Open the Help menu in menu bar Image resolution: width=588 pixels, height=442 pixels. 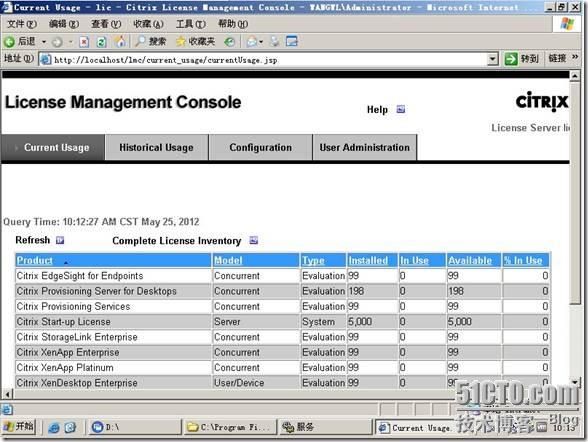(233, 24)
